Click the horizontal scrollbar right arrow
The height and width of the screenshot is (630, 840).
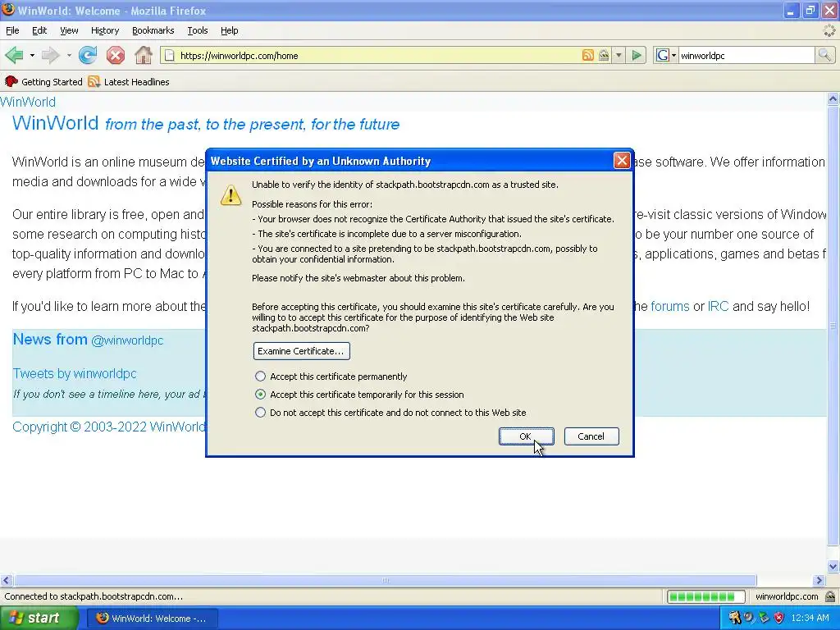819,580
